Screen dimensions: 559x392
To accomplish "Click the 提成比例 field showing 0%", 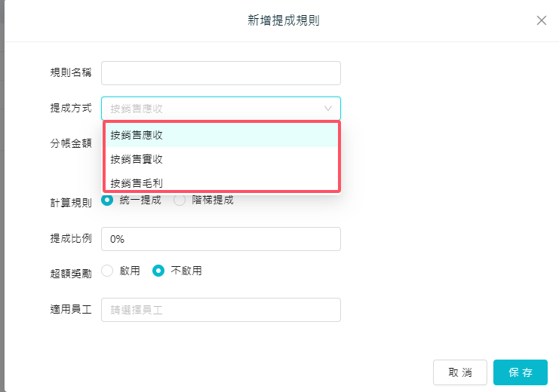I will [x=220, y=239].
